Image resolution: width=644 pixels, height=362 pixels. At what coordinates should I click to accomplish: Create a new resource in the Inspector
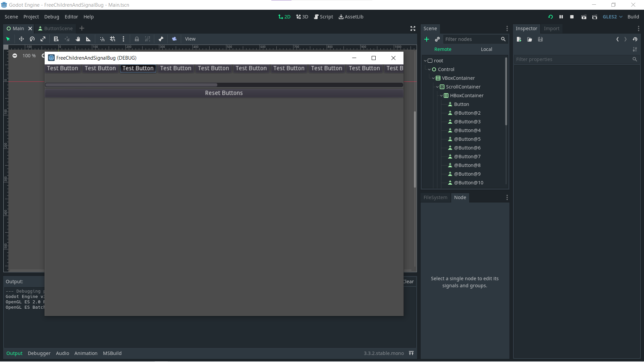tap(519, 39)
